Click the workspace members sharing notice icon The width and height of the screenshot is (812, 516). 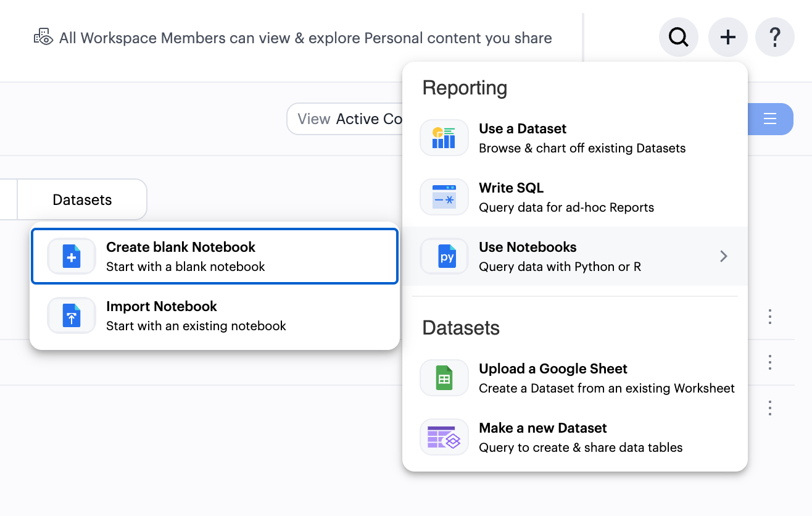[x=43, y=38]
